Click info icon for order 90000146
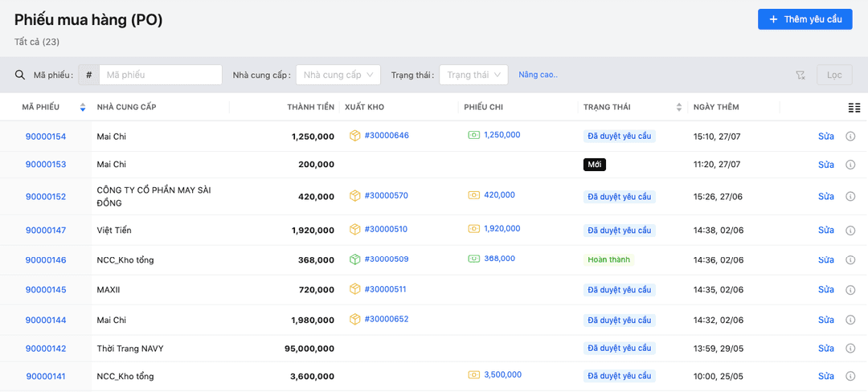 (850, 260)
